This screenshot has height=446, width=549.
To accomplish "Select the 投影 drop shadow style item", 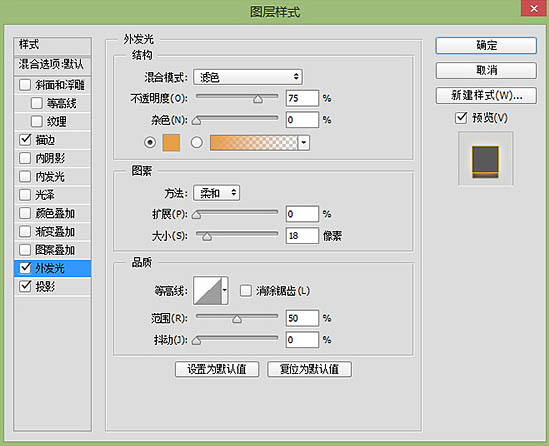I will (53, 287).
